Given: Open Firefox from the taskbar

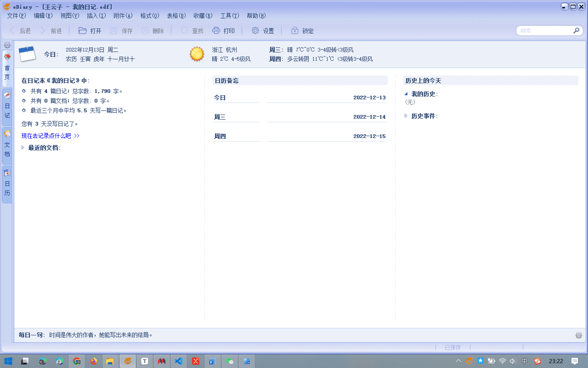Looking at the screenshot, I should click(x=93, y=361).
